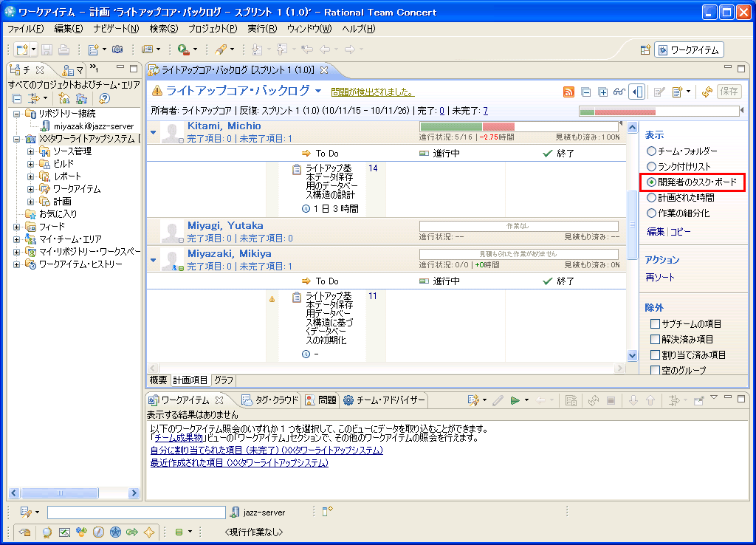Expand the フィード tree node
Screen dimensions: 756x545
(17, 227)
